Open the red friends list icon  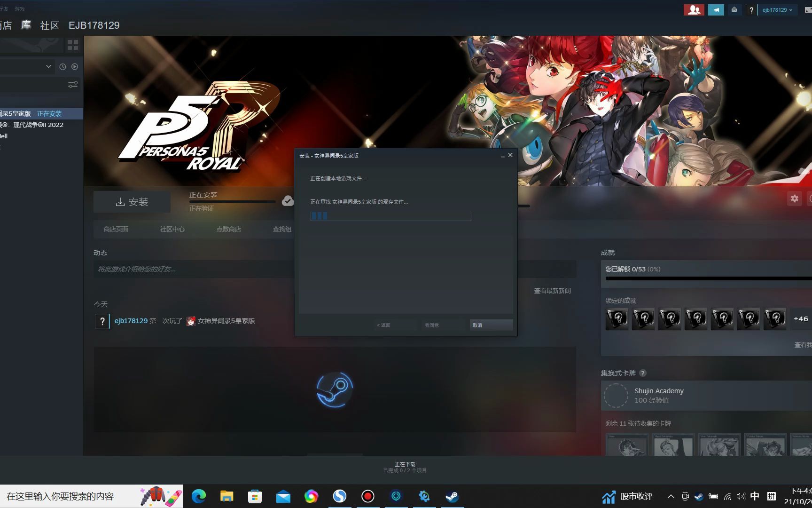694,10
